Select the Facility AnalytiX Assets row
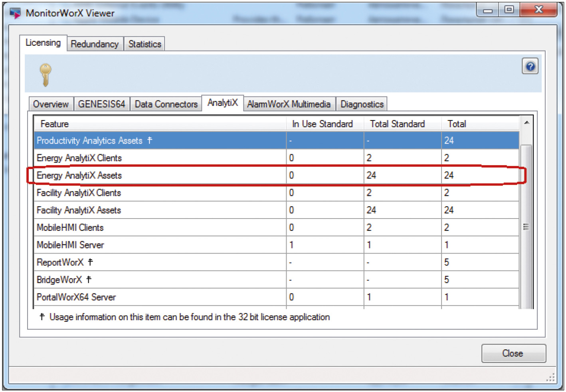566x392 pixels. pos(277,210)
